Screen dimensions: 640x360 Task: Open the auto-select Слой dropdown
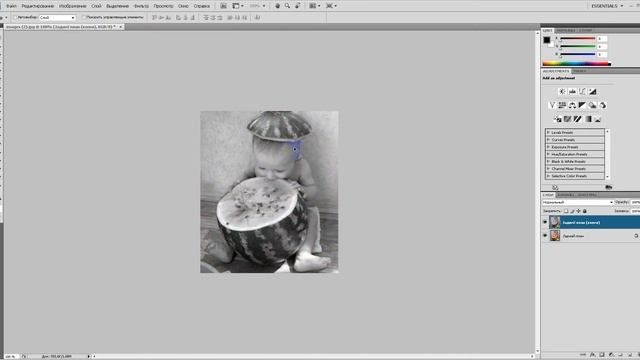(57, 18)
